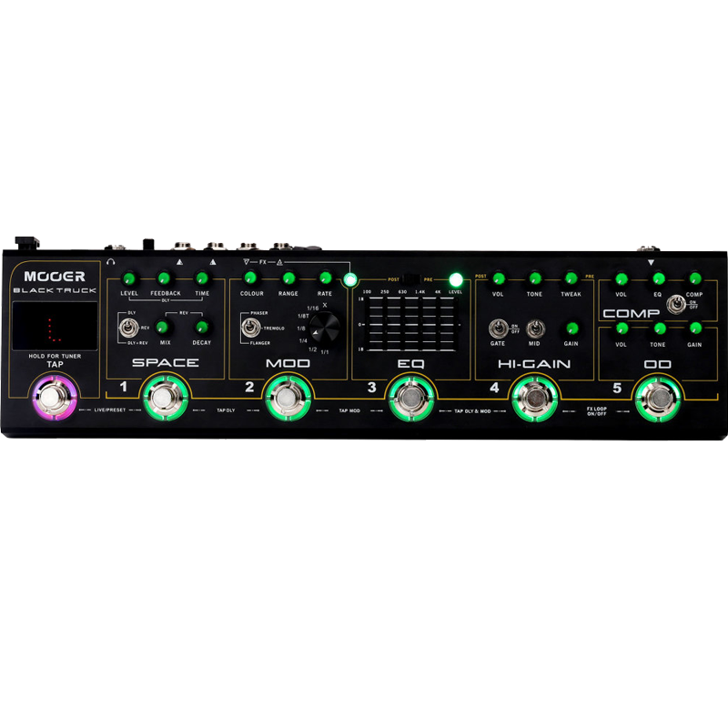Flip the HI-GAIN MID toggle switch
Image resolution: width=728 pixels, height=728 pixels.
pyautogui.click(x=535, y=329)
